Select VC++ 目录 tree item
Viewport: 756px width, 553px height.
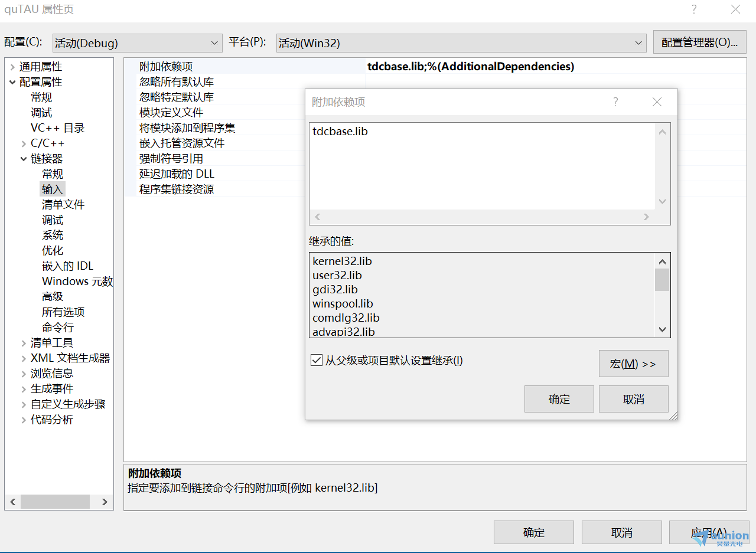[x=58, y=128]
